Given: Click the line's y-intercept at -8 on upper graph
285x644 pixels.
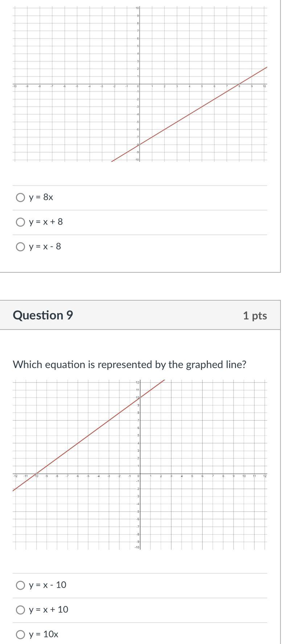Looking at the screenshot, I should tap(140, 145).
